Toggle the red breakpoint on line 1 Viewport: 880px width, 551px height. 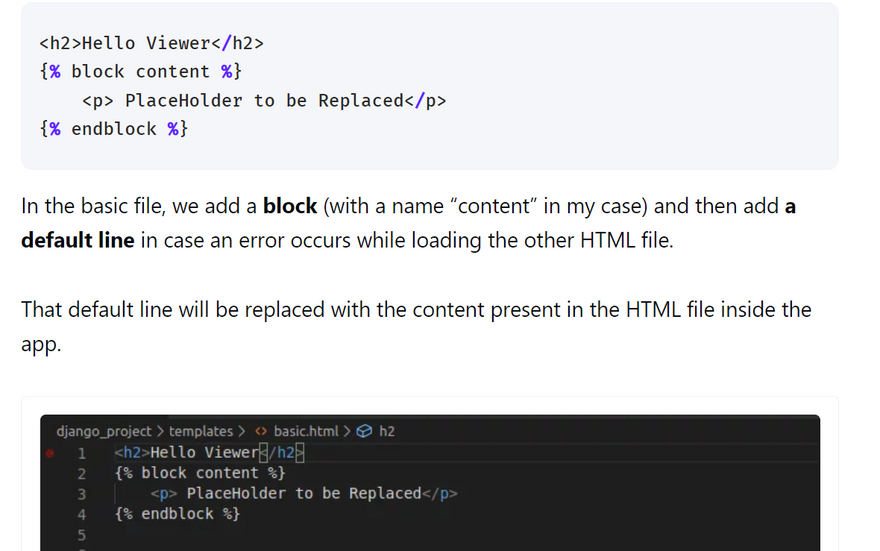49,453
